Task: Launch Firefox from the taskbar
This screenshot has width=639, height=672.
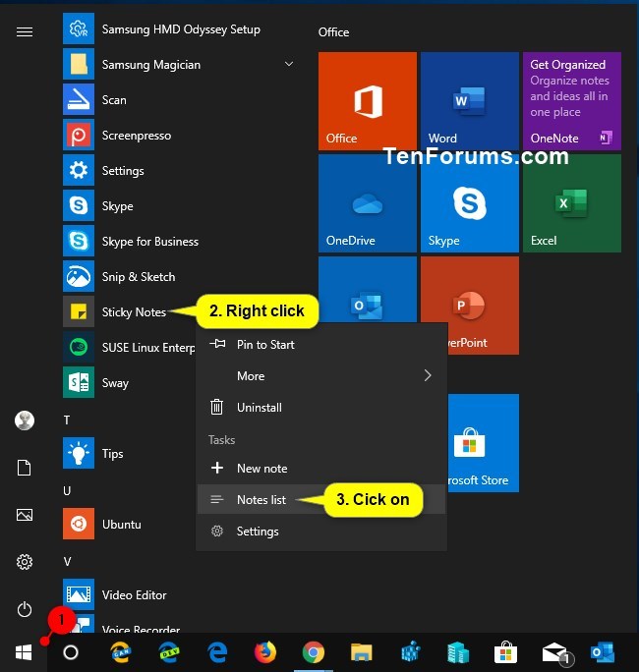Action: [265, 652]
